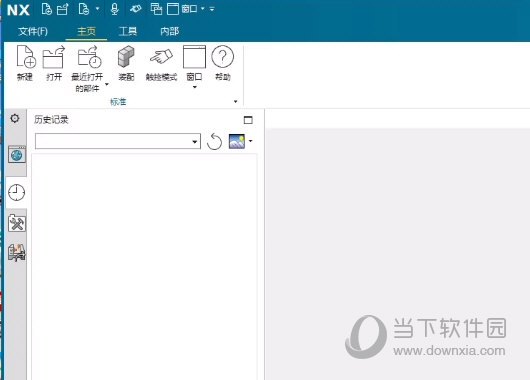Click touch mode hand icon in title bar
530x380 pixels.
[x=136, y=9]
